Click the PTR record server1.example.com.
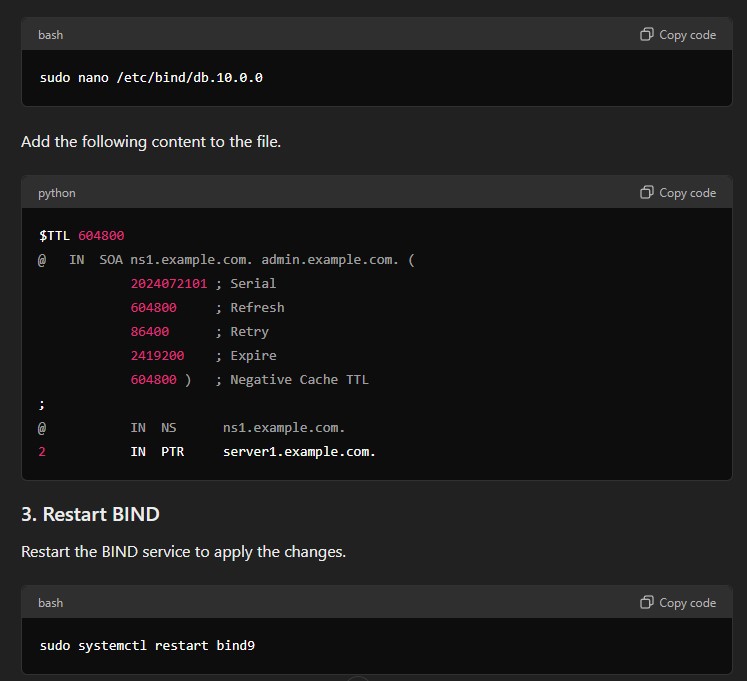 299,452
